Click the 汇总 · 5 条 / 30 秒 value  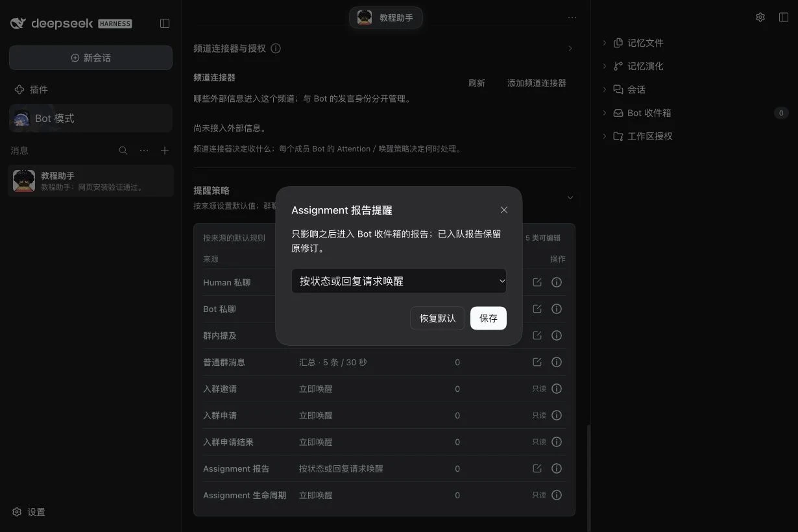coord(333,362)
